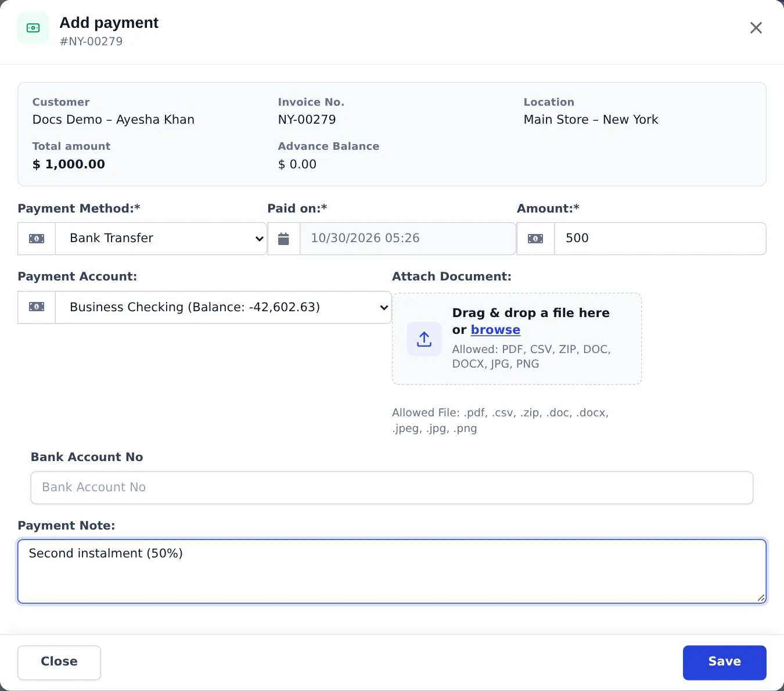784x691 pixels.
Task: Click the customer name Docs Demo – Ayesha Khan
Action: point(114,120)
